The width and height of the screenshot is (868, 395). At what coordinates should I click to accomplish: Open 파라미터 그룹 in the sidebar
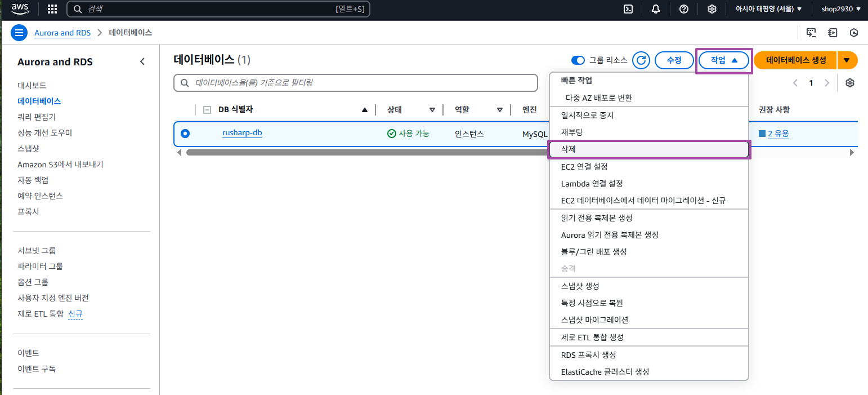(40, 266)
